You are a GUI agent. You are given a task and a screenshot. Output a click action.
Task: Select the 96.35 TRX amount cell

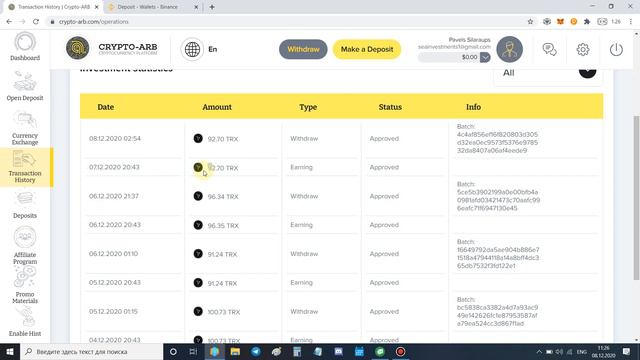coord(222,226)
